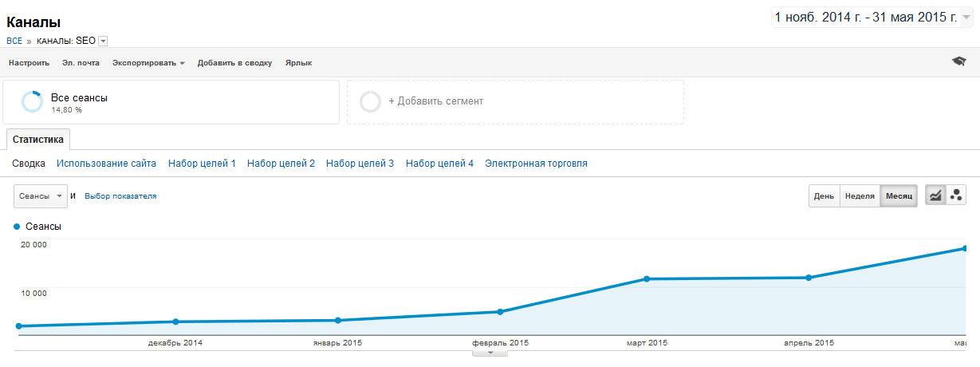Select День granularity
980x367 pixels.
[x=825, y=196]
